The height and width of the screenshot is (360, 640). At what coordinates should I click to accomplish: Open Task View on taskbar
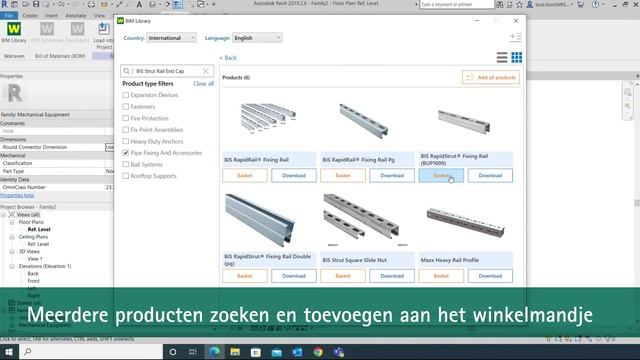[x=193, y=352]
